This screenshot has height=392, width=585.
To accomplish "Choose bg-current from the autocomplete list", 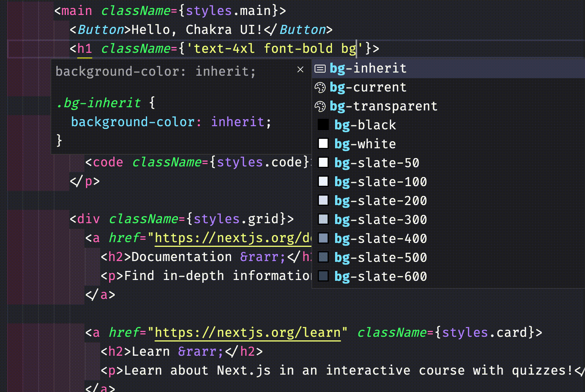I will click(x=448, y=87).
